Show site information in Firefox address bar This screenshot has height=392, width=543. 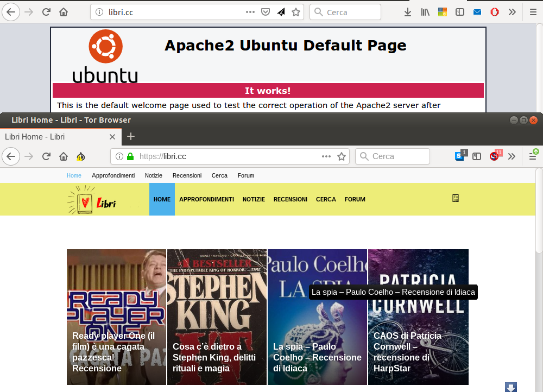click(99, 12)
